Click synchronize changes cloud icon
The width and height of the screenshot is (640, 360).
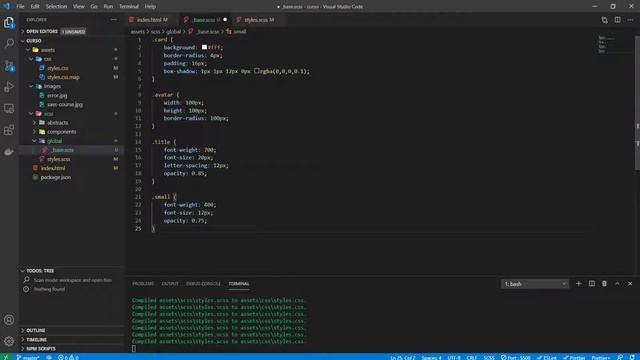pyautogui.click(x=49, y=357)
